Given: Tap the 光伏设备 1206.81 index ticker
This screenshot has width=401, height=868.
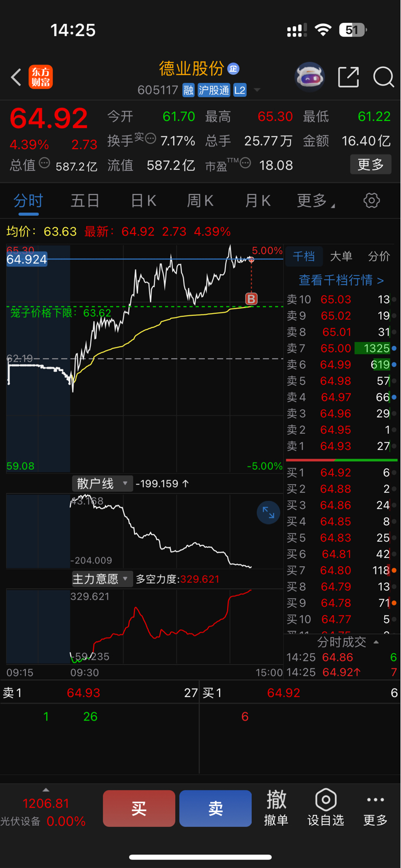Looking at the screenshot, I should (x=43, y=812).
